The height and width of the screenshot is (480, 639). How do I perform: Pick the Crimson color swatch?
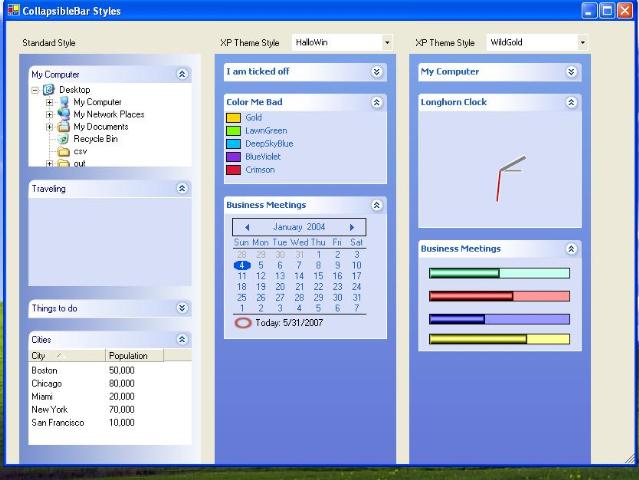(x=234, y=170)
